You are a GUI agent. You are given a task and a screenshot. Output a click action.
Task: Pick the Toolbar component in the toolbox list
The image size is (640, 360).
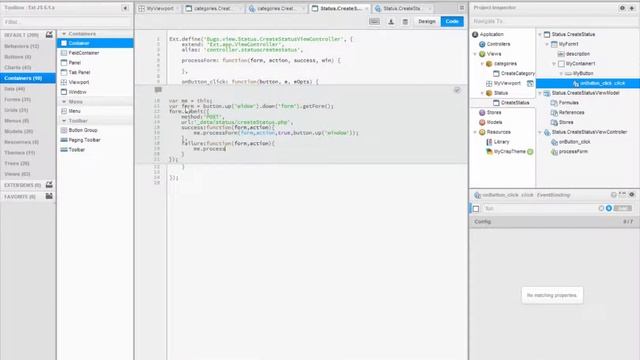pyautogui.click(x=95, y=150)
